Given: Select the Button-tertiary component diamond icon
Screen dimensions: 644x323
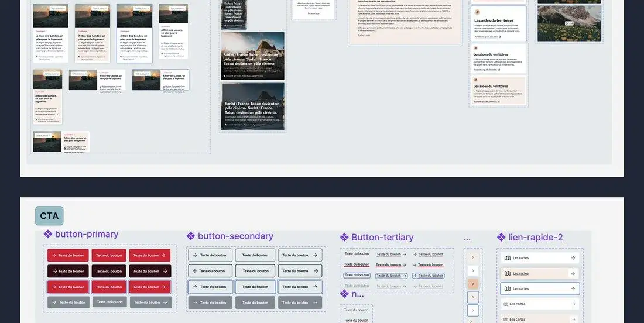Looking at the screenshot, I should [344, 237].
